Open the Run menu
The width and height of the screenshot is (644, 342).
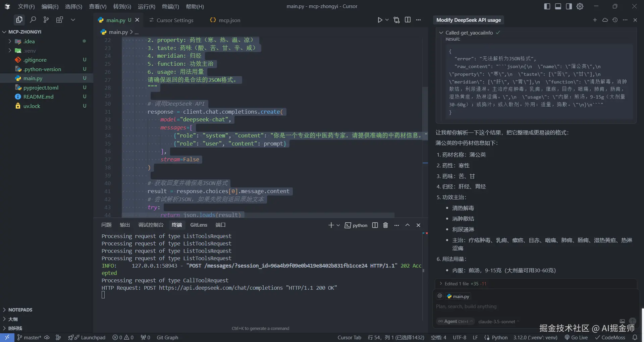(147, 6)
